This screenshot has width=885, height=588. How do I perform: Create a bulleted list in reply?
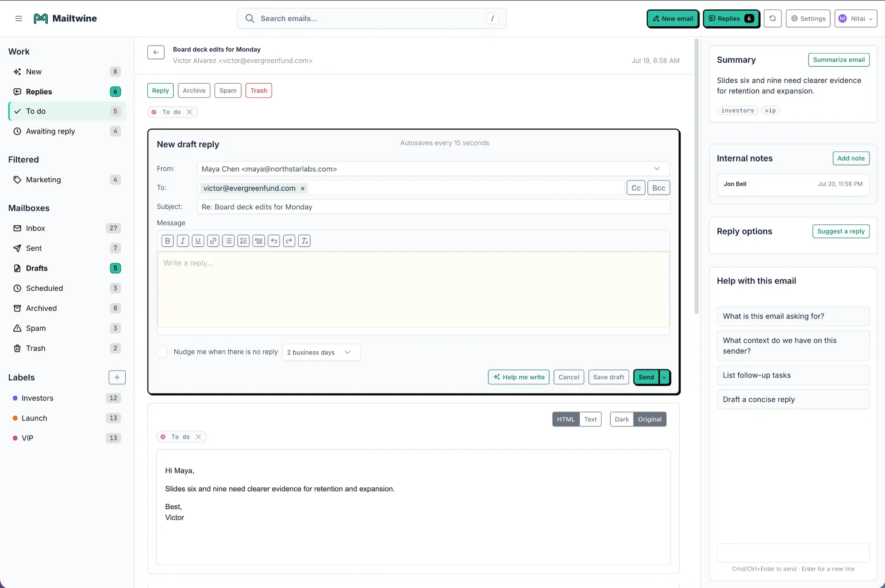(x=228, y=241)
